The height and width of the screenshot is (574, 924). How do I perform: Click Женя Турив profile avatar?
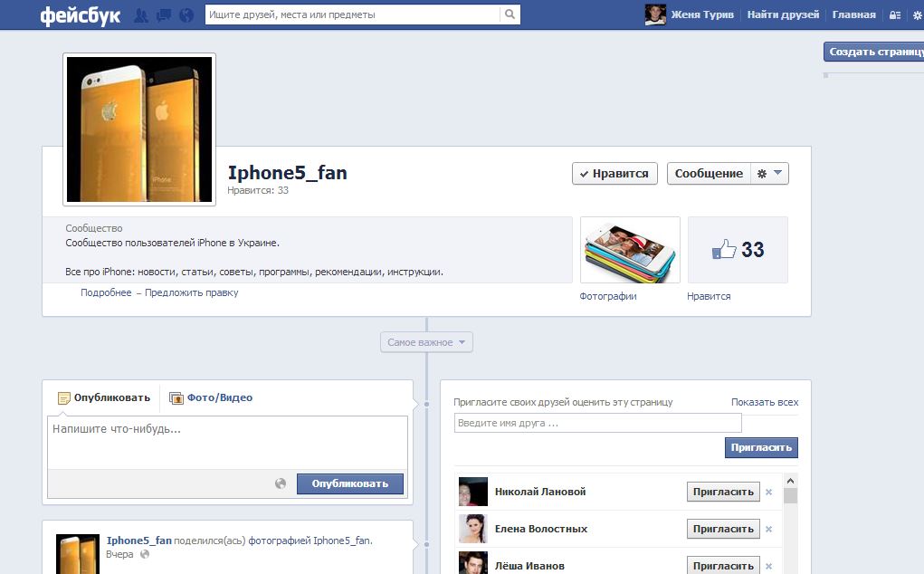655,14
